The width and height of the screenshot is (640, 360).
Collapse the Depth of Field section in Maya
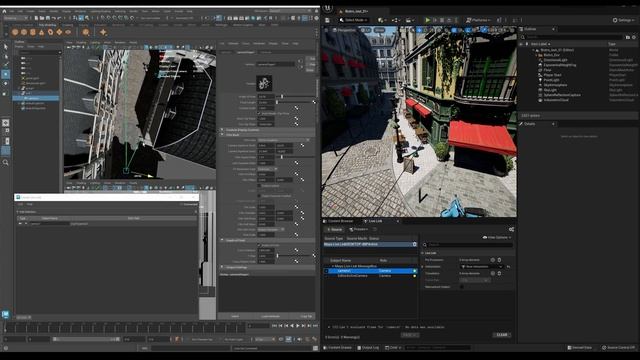click(x=222, y=240)
